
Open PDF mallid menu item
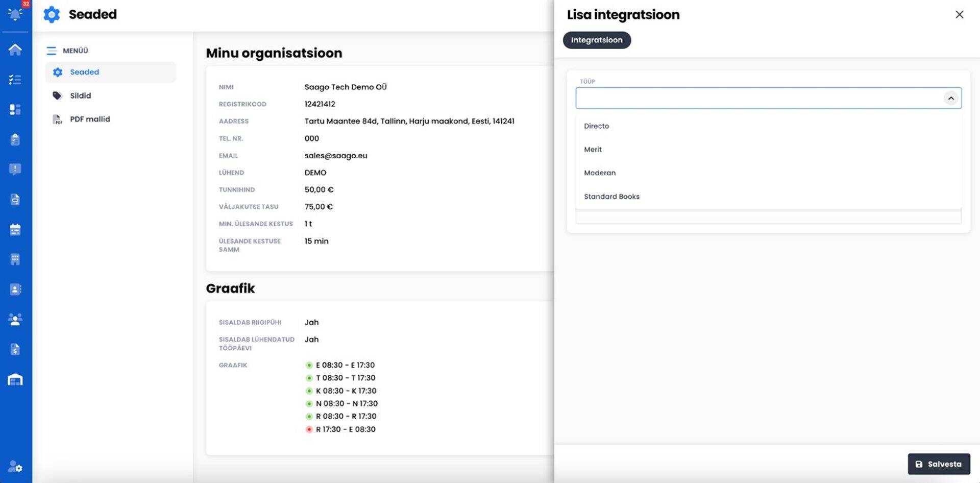tap(90, 119)
